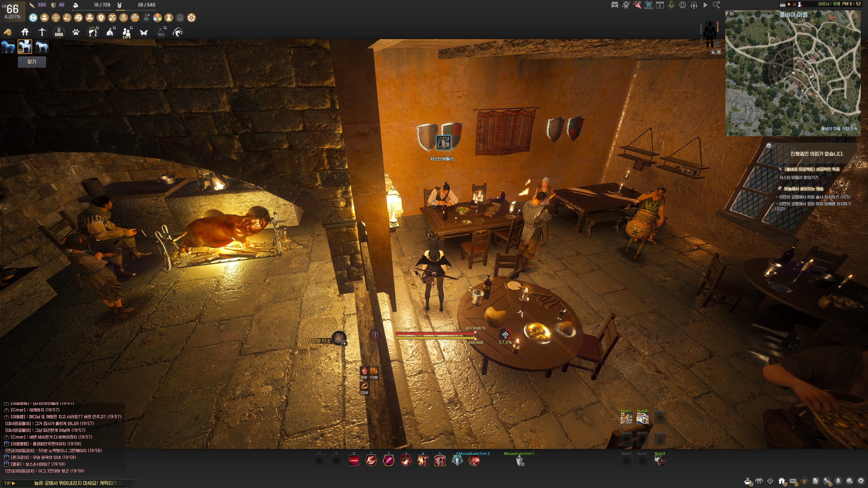Click the gift box rewards icon
The width and height of the screenshot is (868, 488).
coord(782,481)
